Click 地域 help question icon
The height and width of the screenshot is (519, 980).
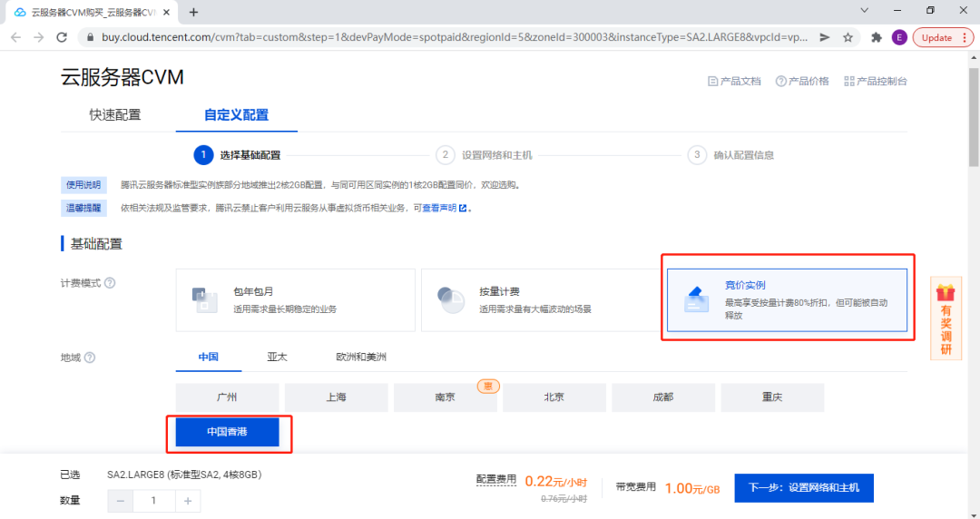point(90,357)
